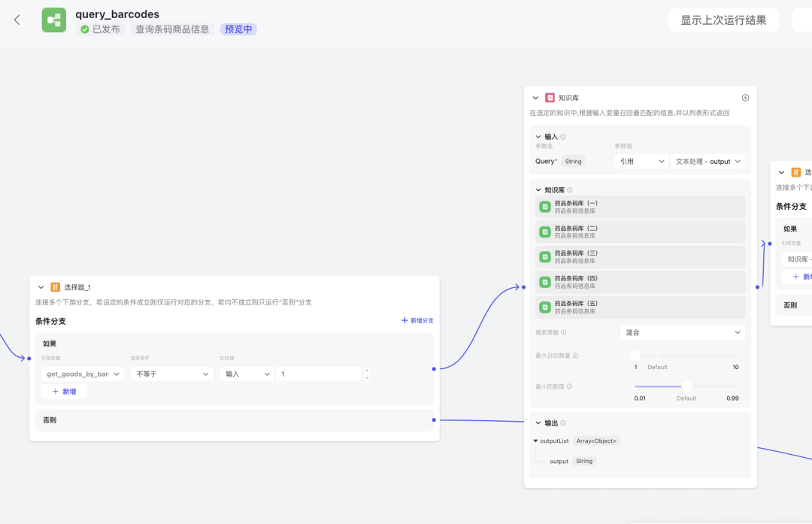
Task: Collapse the 知识库 list section
Action: 538,190
